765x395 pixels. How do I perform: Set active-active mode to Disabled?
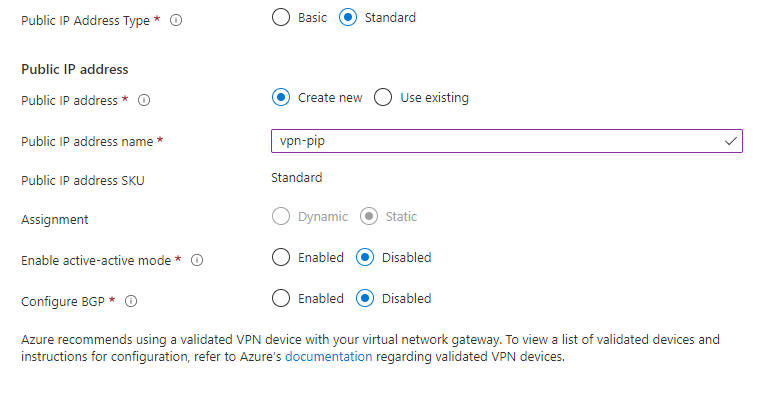pos(365,257)
